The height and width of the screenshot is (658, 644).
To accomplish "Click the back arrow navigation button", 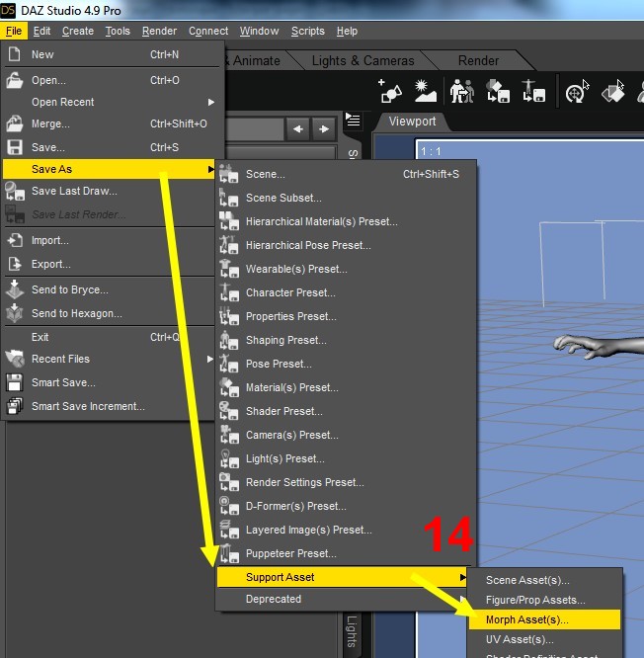I will coord(298,128).
